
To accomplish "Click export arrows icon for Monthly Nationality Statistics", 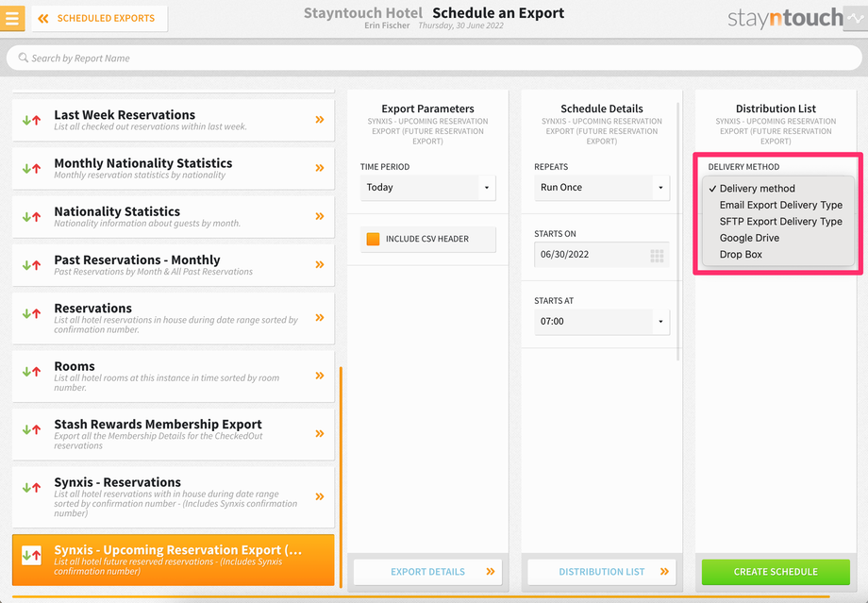I will pos(31,168).
